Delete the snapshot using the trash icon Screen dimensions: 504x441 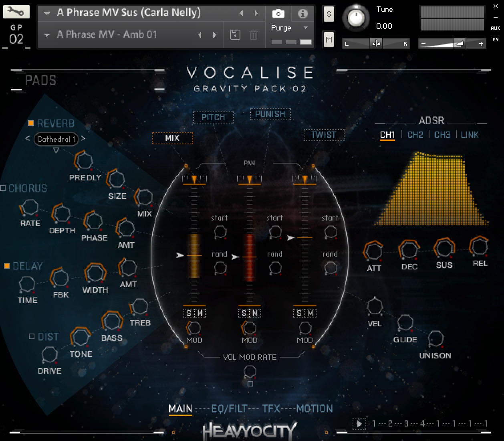coord(254,35)
